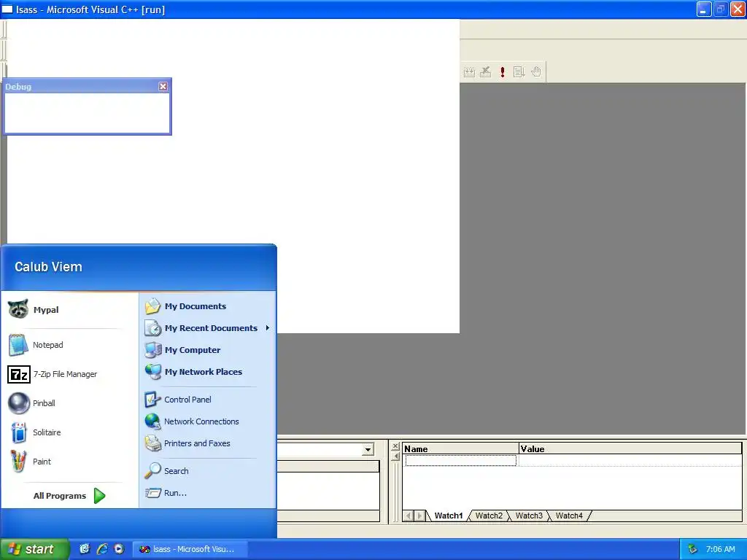Start Pinball from the Start menu
This screenshot has height=560, width=747.
pos(69,403)
